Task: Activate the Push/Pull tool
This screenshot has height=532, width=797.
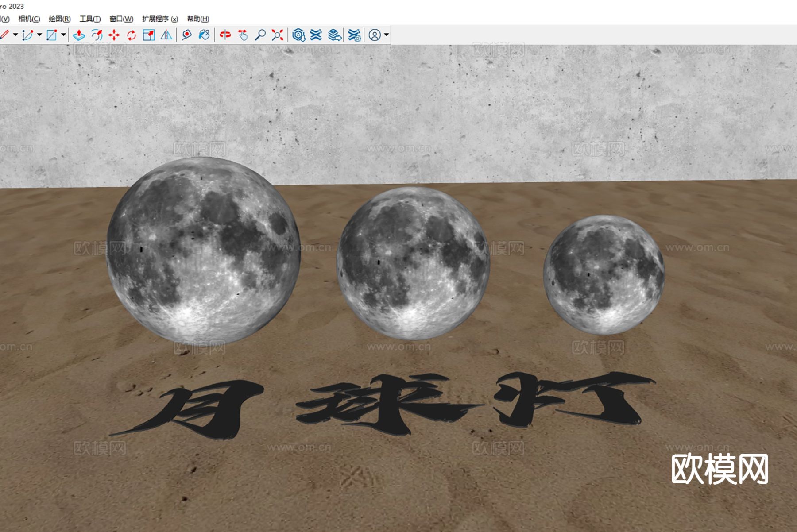Action: click(x=79, y=34)
